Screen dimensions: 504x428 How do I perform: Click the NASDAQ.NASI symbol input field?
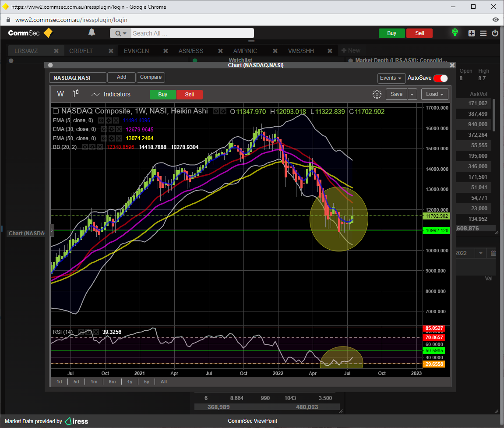[x=78, y=78]
